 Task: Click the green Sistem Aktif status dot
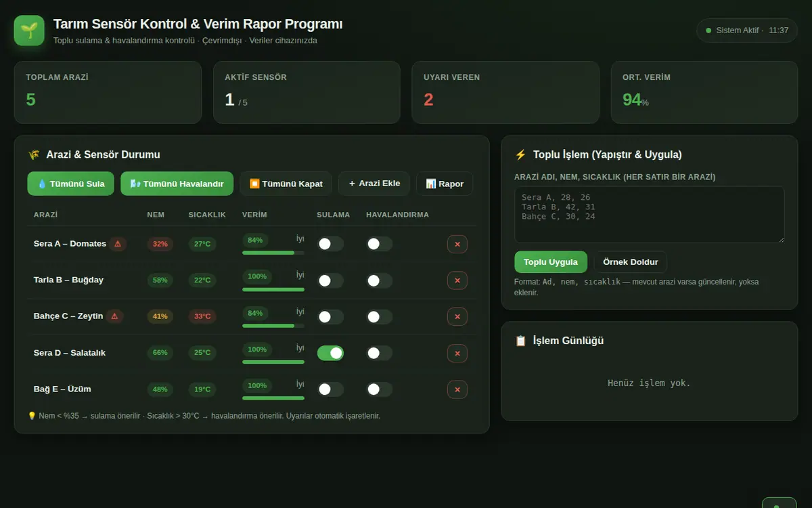708,30
